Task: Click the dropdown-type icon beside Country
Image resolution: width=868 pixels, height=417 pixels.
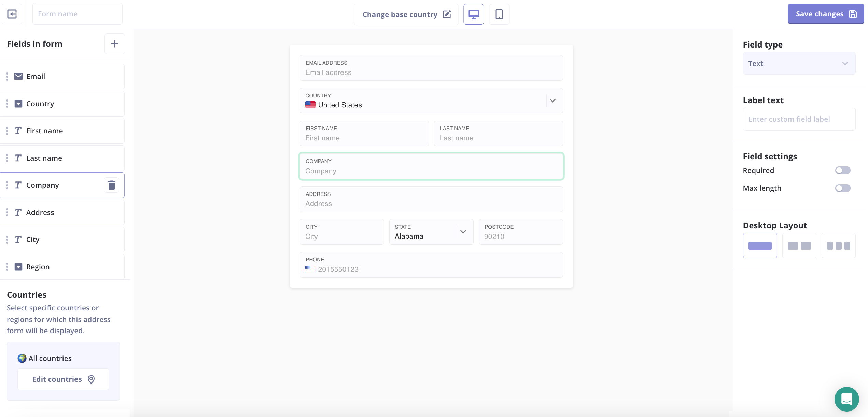Action: click(18, 104)
